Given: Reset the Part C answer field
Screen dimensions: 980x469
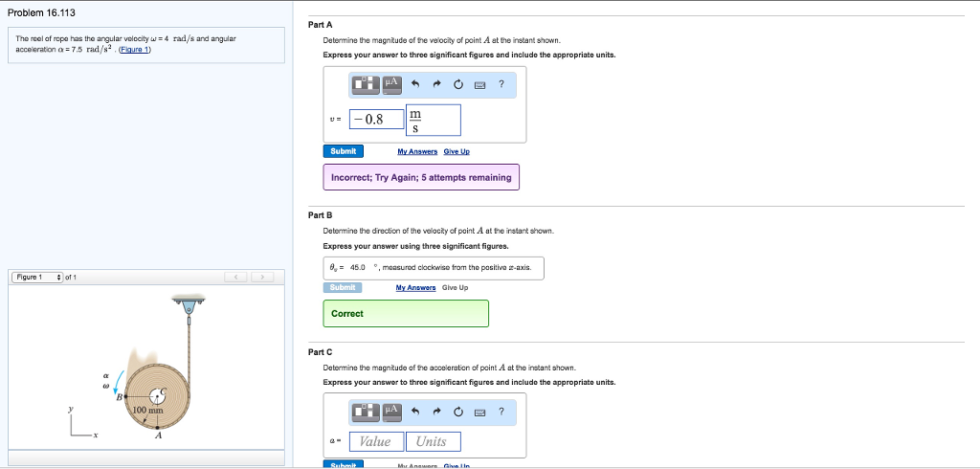Looking at the screenshot, I should (458, 412).
